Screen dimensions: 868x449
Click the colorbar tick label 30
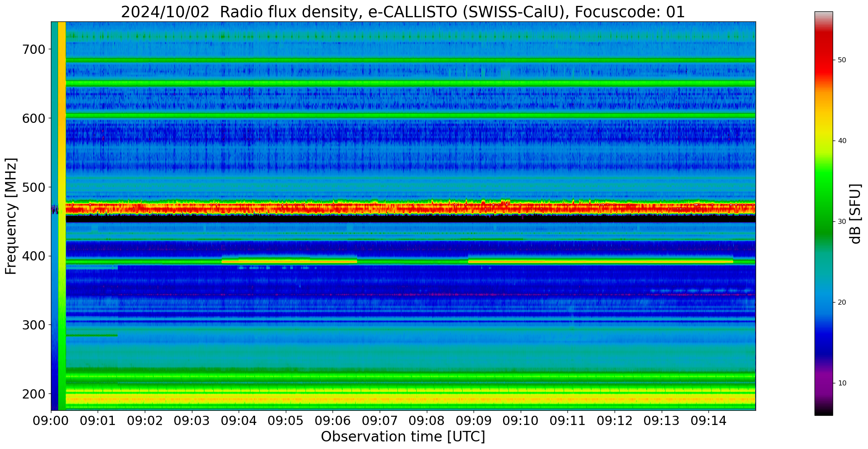tap(842, 222)
